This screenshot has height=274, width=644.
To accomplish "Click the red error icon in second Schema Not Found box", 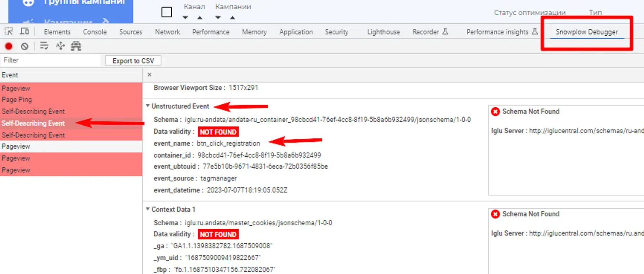I will tap(495, 214).
